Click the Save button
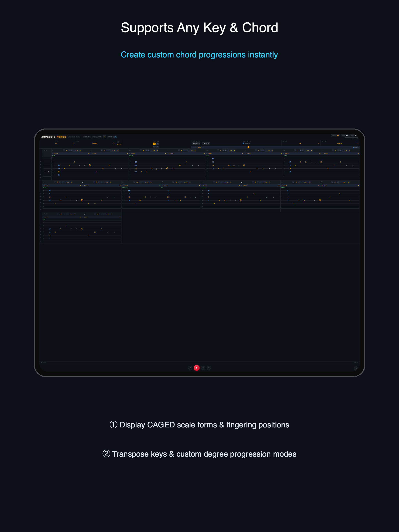This screenshot has width=399, height=532. pos(94,137)
